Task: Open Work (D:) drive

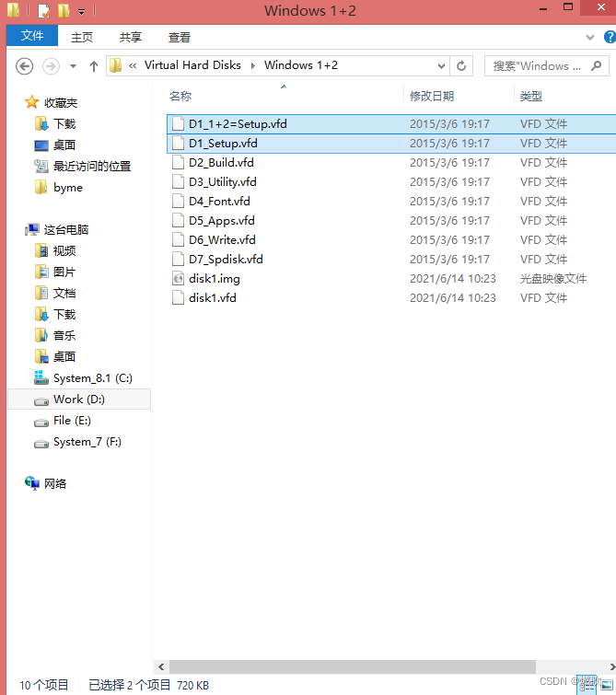Action: tap(79, 400)
